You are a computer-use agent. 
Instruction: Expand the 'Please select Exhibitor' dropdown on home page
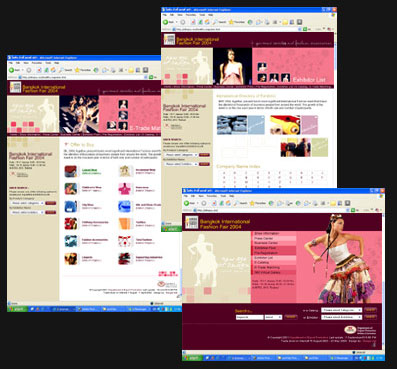(341, 317)
